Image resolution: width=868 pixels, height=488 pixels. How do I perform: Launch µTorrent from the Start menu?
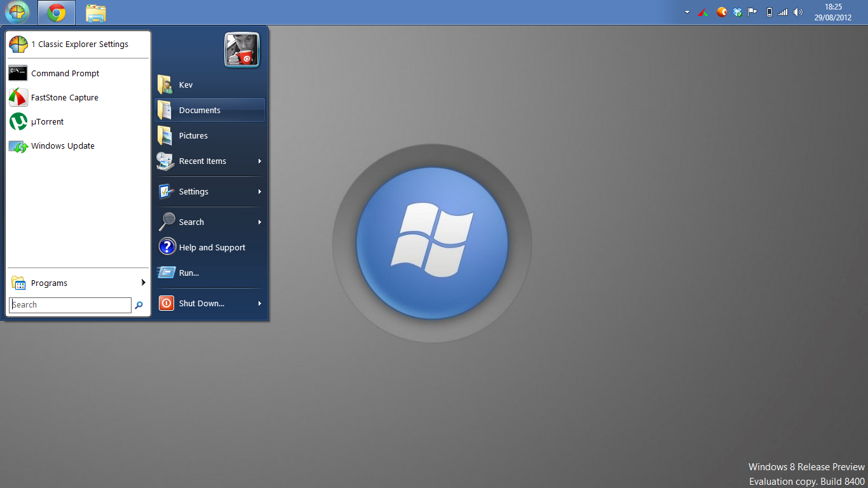pyautogui.click(x=48, y=122)
